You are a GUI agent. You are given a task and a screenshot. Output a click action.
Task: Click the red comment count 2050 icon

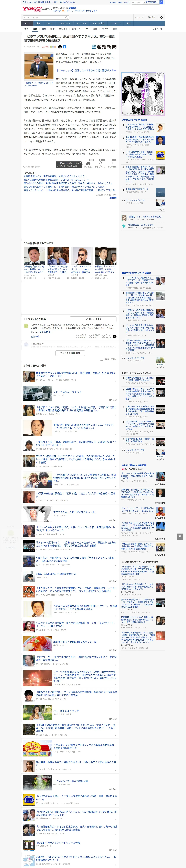(x=46, y=47)
